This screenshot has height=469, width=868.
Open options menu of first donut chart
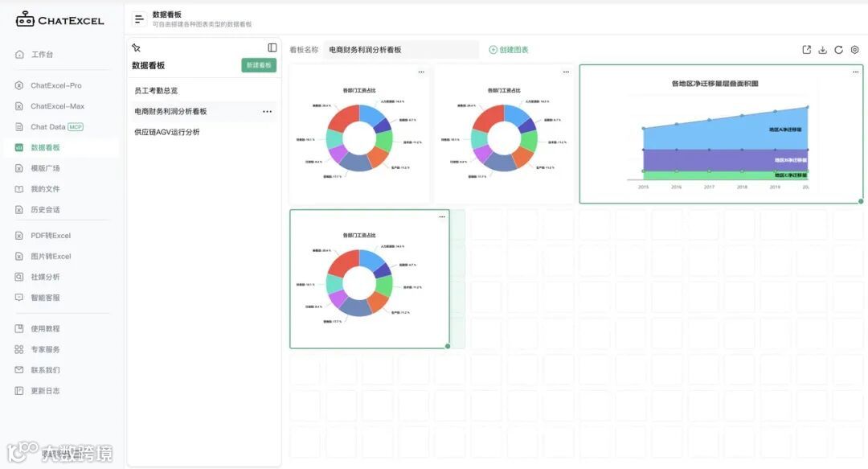421,72
